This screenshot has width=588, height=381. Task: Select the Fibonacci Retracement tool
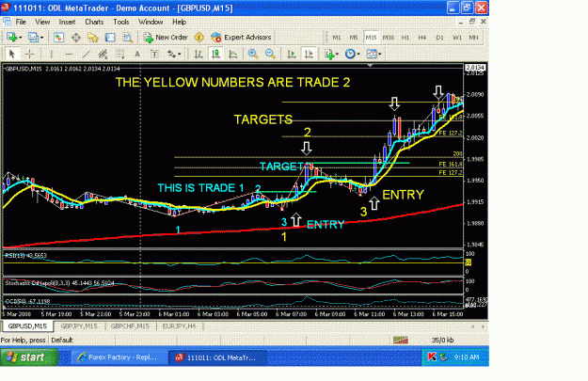pos(120,54)
